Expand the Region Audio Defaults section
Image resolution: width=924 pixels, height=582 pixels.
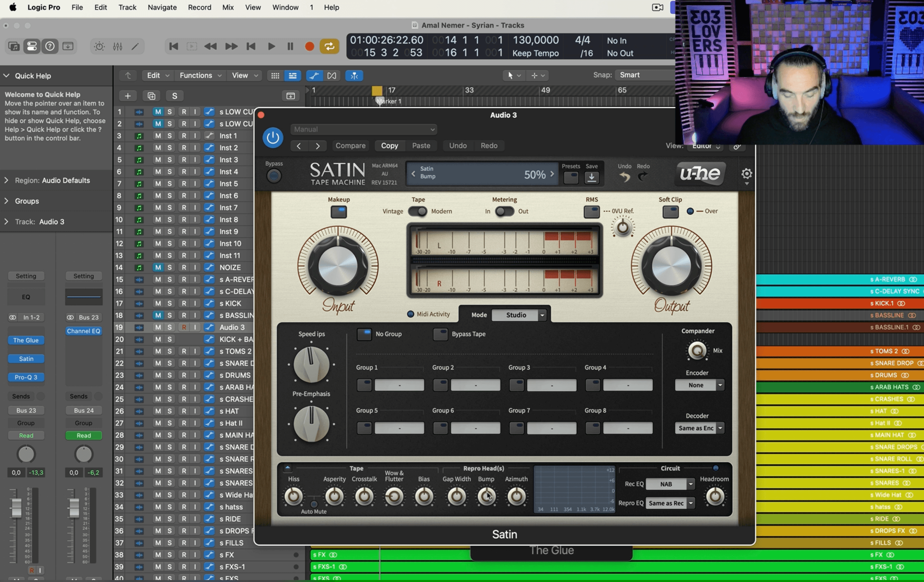pyautogui.click(x=6, y=180)
